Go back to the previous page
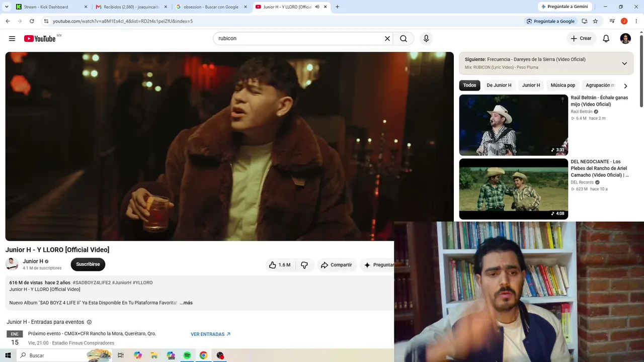The image size is (644, 362). coord(8,21)
